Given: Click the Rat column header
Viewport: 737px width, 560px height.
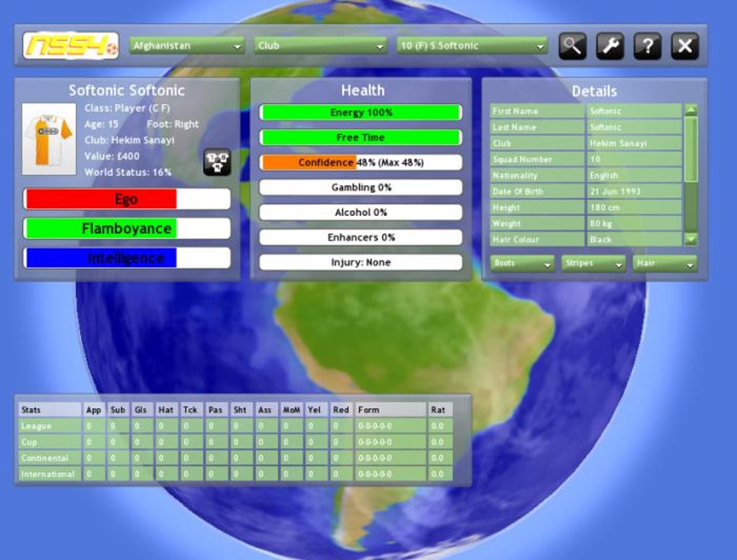Looking at the screenshot, I should click(x=440, y=410).
